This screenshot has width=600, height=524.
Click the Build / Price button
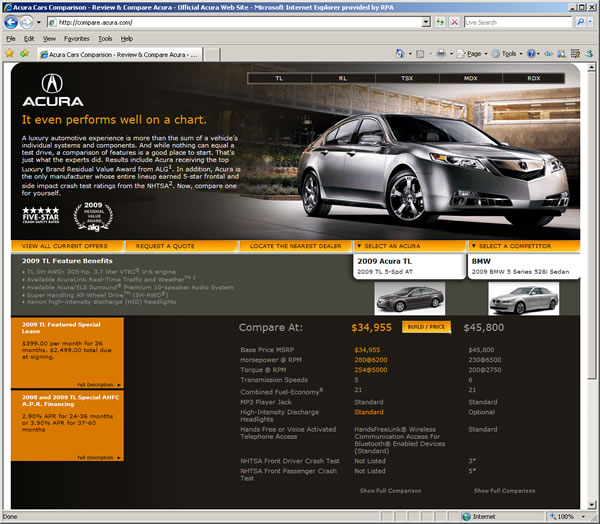click(x=426, y=327)
